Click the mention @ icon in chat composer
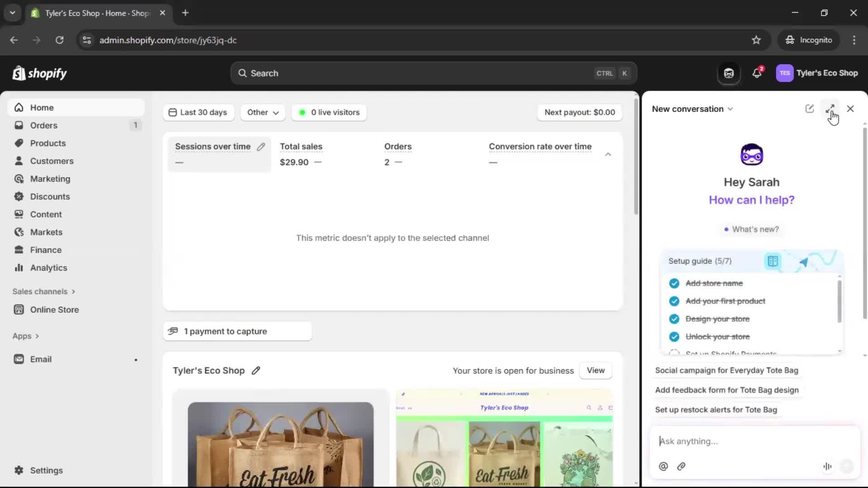 point(663,467)
